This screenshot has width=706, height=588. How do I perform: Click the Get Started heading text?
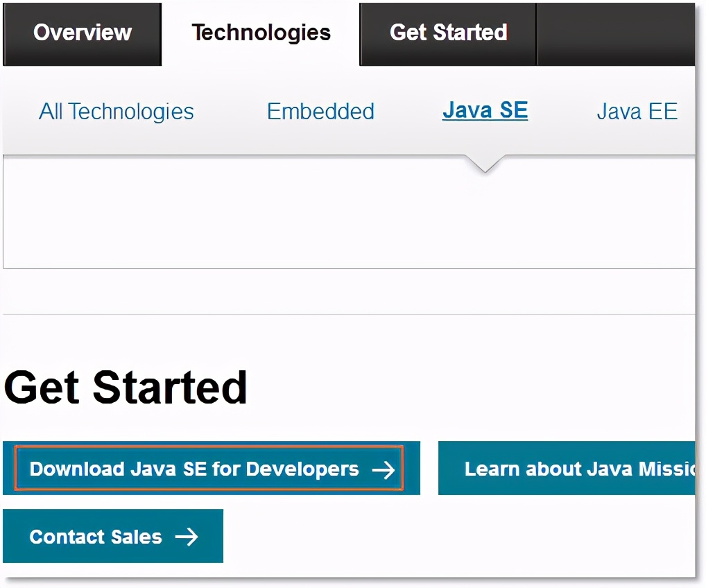point(126,387)
